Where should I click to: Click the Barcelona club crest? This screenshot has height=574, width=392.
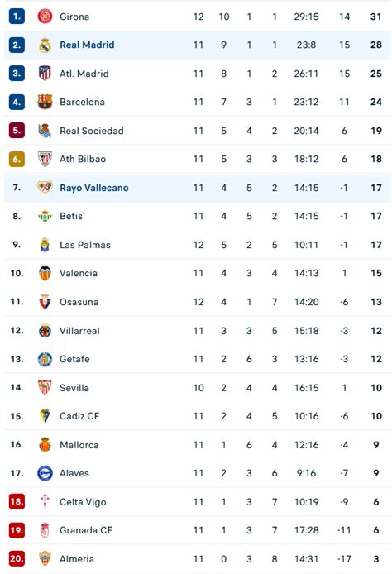tap(45, 102)
